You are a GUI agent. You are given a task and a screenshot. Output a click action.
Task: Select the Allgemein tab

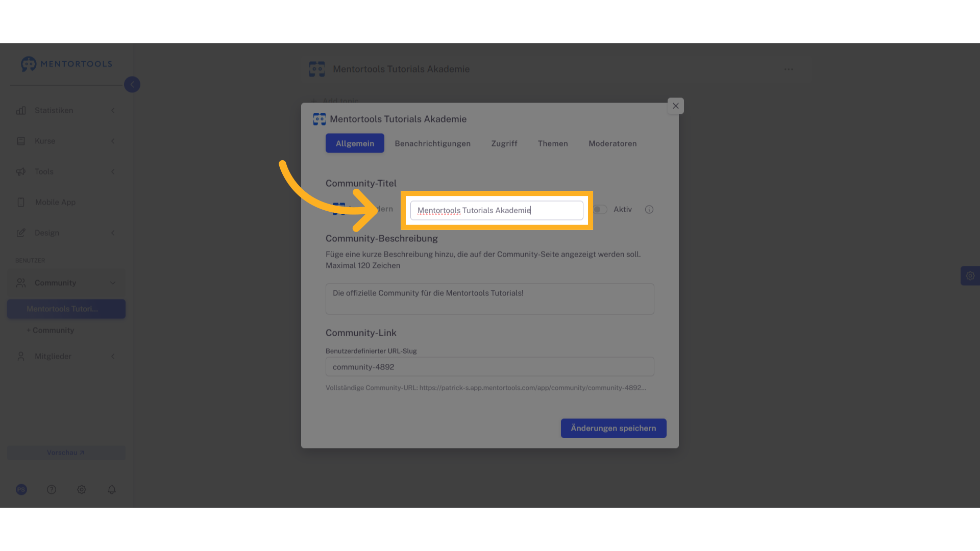coord(355,143)
